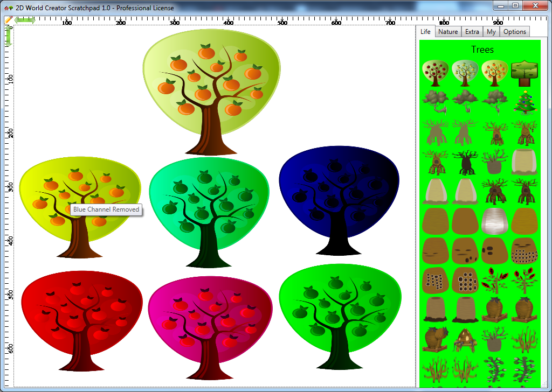
Task: Click the vertical green resize arrow
Action: pos(9,36)
